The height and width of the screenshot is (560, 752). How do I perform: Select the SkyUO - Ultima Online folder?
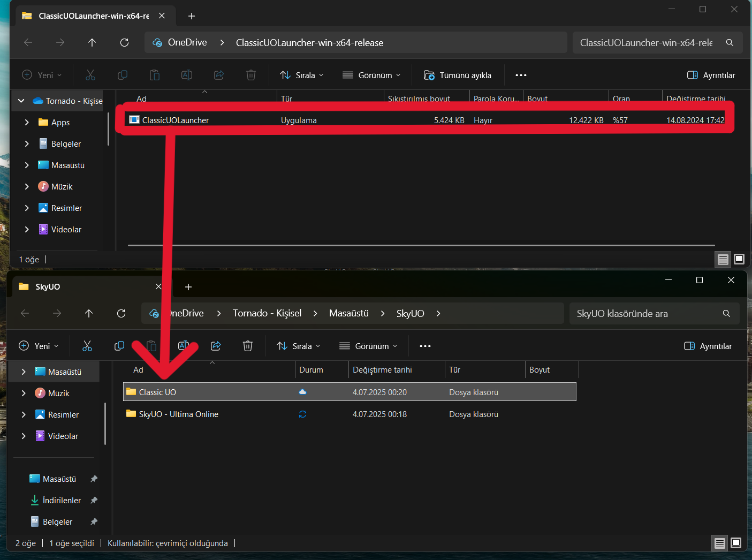click(178, 414)
